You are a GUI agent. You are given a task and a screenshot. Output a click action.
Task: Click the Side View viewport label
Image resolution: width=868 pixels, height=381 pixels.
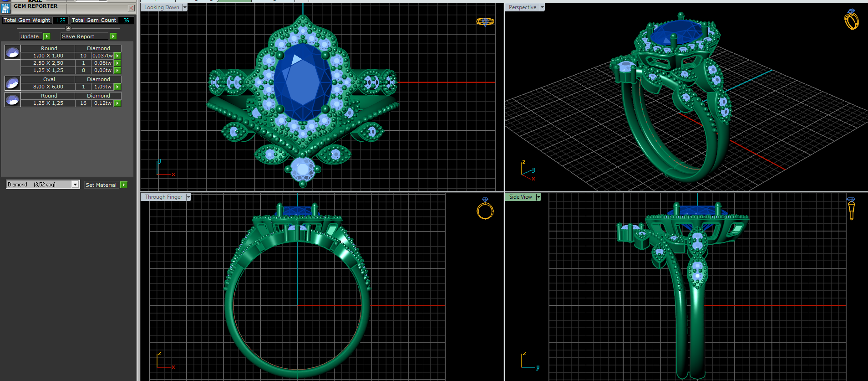pos(520,197)
